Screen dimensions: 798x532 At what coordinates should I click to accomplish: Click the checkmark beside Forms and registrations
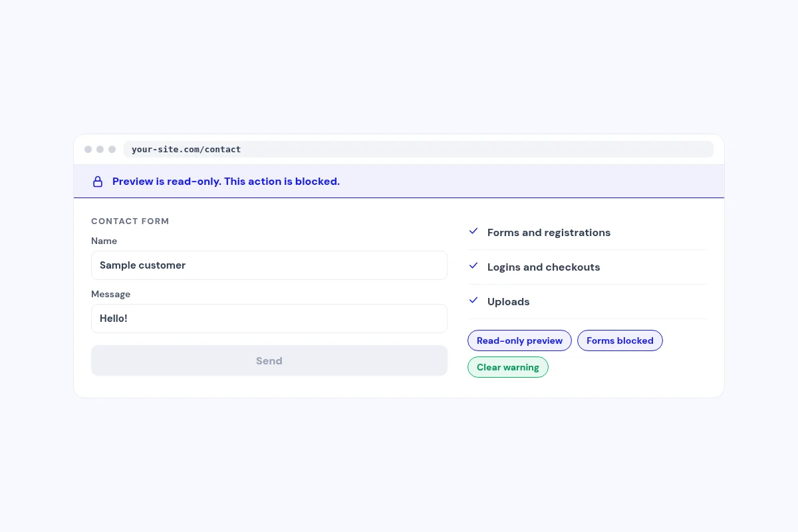[473, 231]
